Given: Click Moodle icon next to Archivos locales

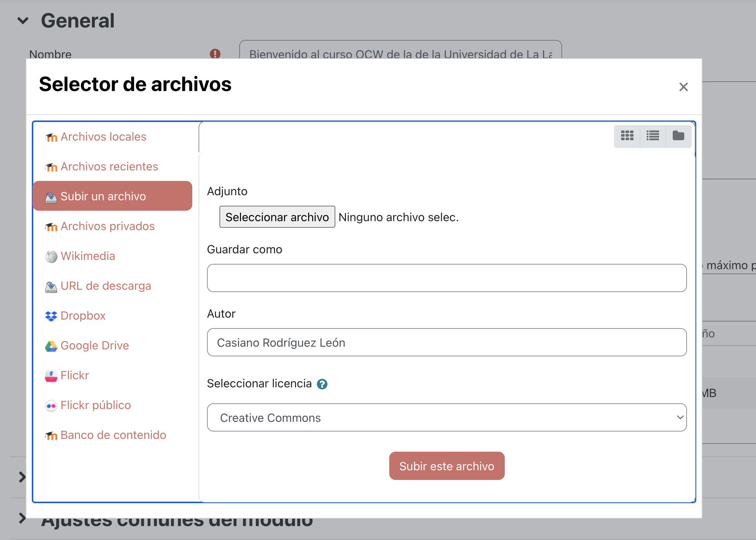Looking at the screenshot, I should coord(51,137).
